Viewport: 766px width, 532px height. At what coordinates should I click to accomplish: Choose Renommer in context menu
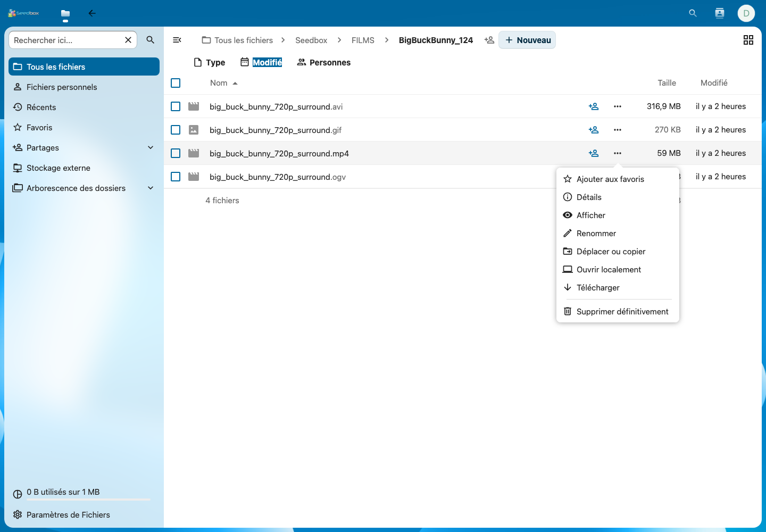click(618, 234)
